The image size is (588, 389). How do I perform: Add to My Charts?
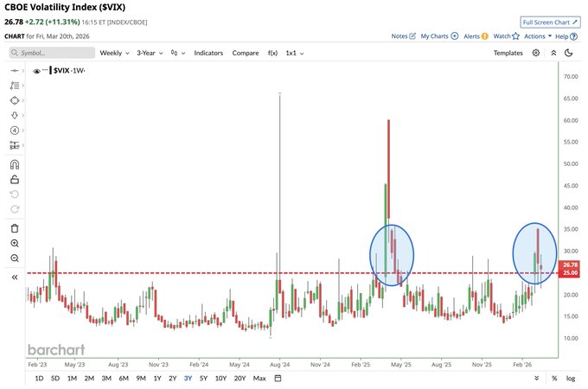pos(439,36)
